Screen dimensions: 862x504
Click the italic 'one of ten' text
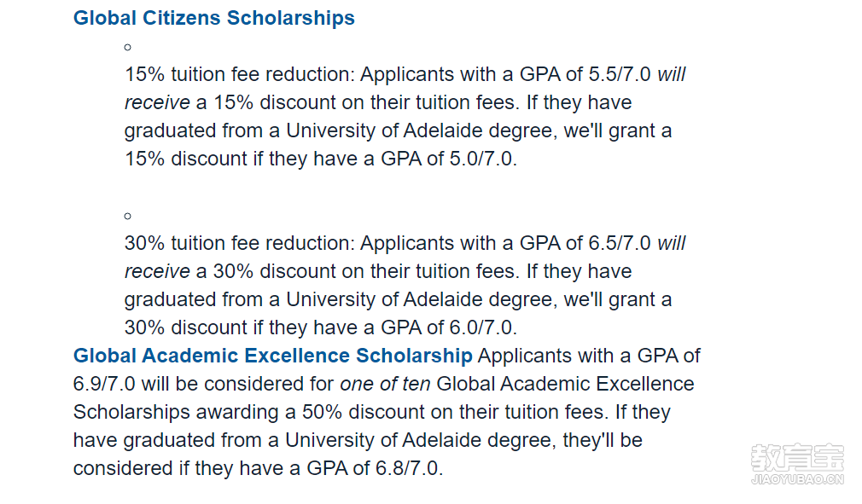[x=385, y=384]
